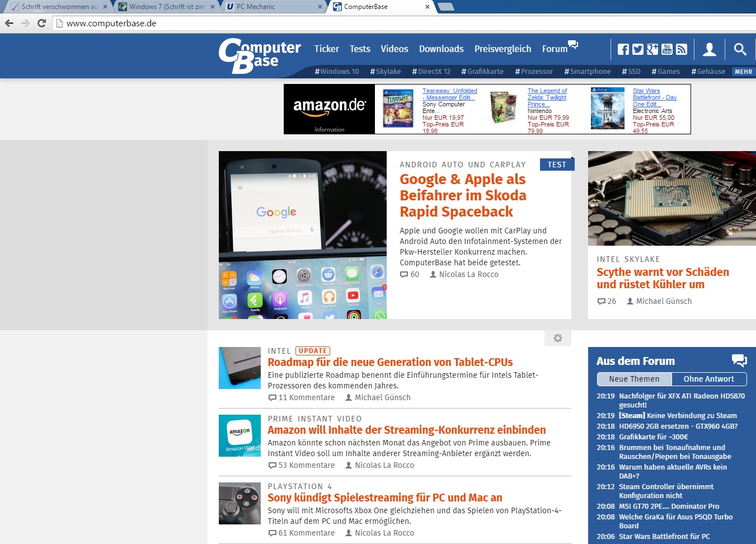Image resolution: width=756 pixels, height=544 pixels.
Task: Open the Preisvergleich menu item
Action: click(503, 49)
